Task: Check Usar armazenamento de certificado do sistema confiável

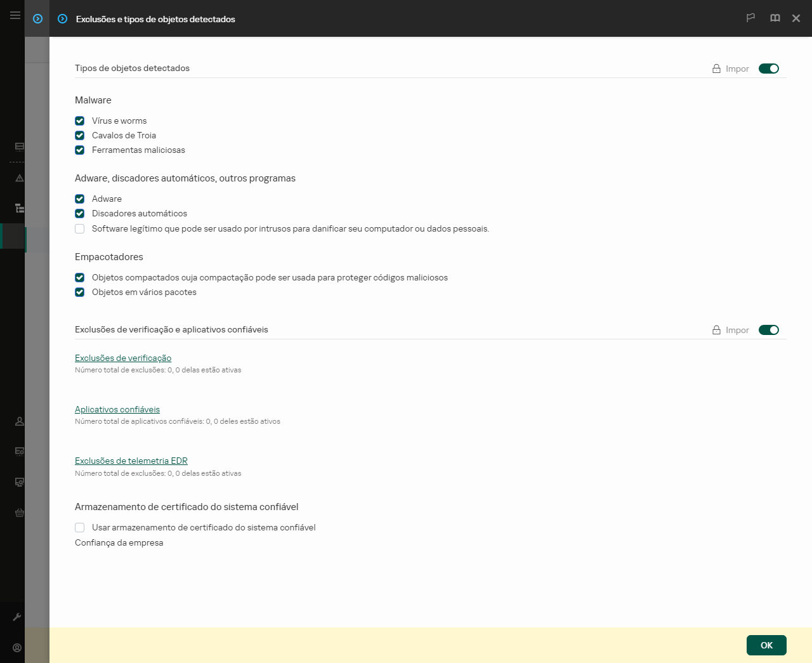Action: (79, 527)
